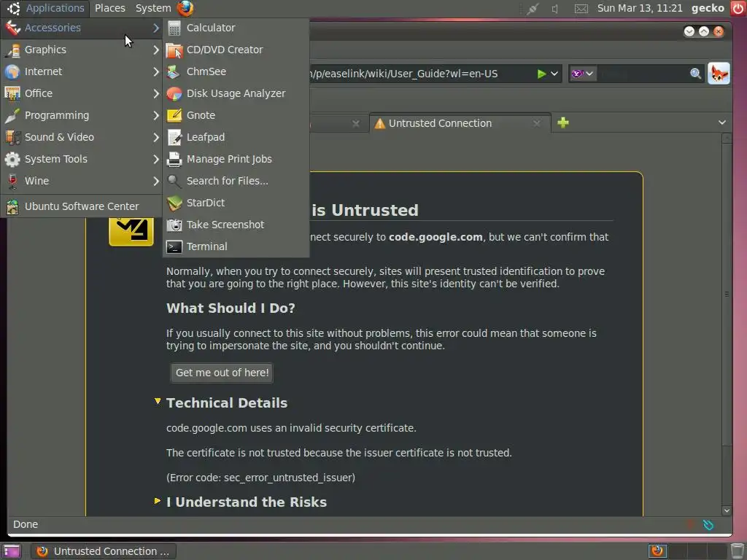Viewport: 747px width, 560px height.
Task: Click the Office category icon
Action: 12,93
